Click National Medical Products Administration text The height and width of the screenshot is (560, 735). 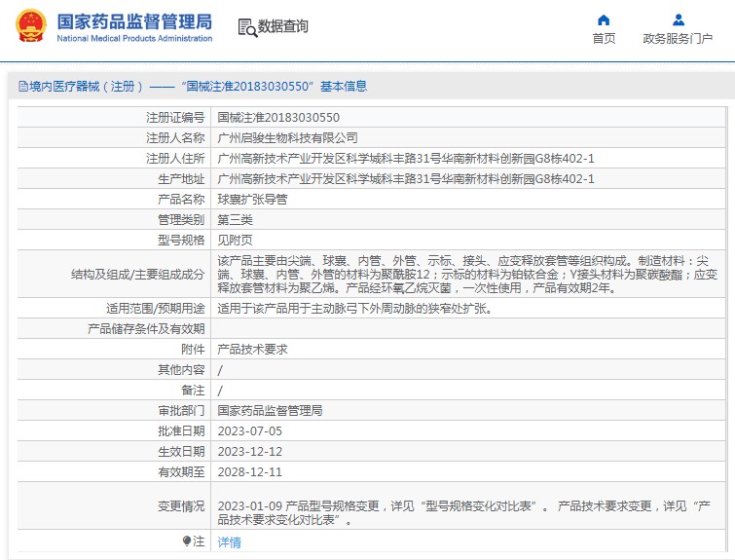[134, 38]
